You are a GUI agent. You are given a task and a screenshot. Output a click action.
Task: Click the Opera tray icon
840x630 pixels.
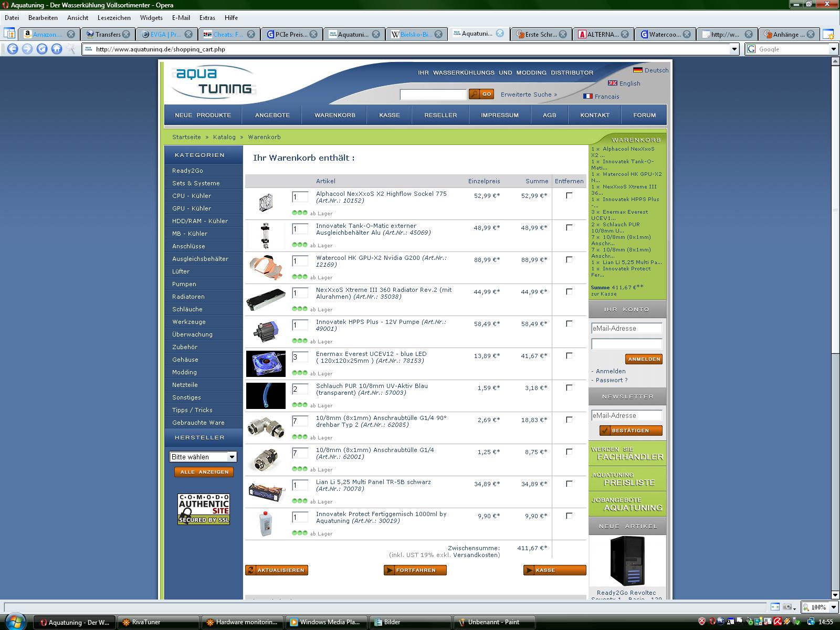(x=712, y=622)
